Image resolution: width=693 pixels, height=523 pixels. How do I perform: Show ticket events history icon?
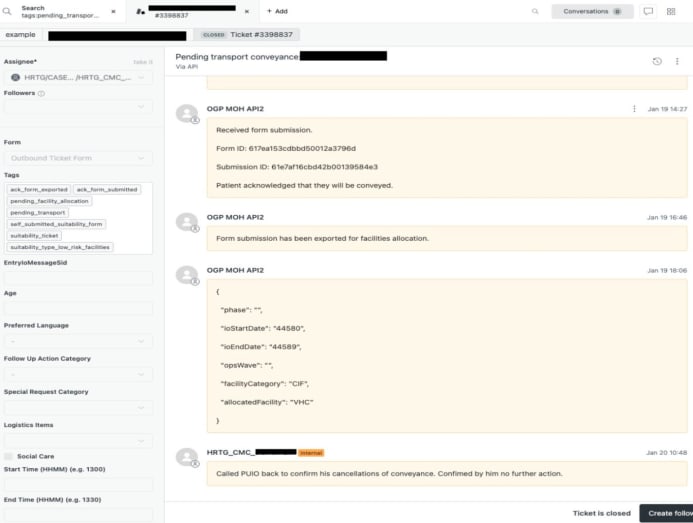pos(657,61)
